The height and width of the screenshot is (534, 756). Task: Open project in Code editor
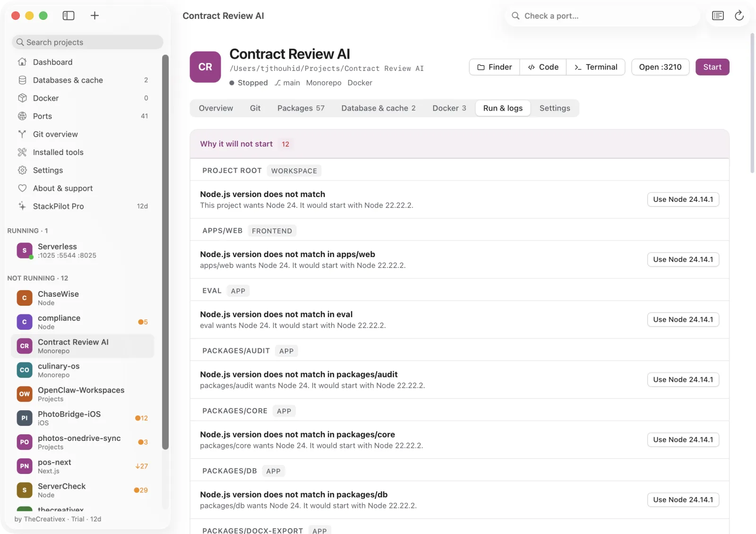543,67
